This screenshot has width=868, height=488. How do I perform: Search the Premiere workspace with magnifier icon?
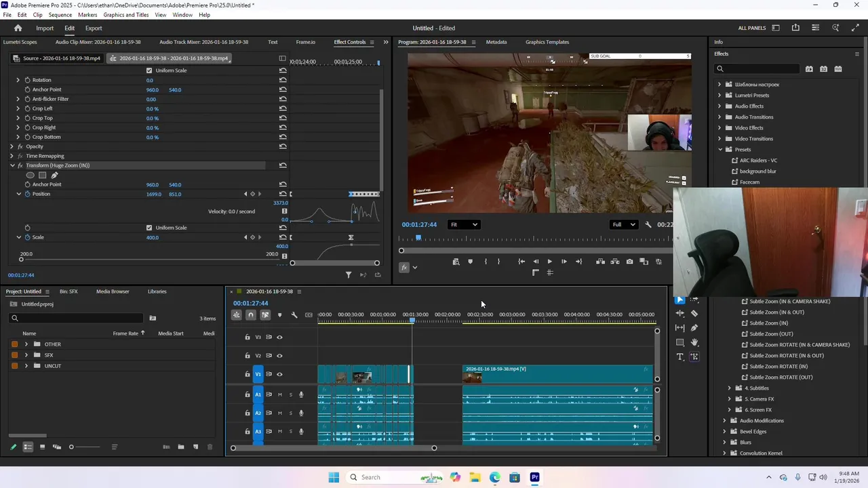point(835,28)
